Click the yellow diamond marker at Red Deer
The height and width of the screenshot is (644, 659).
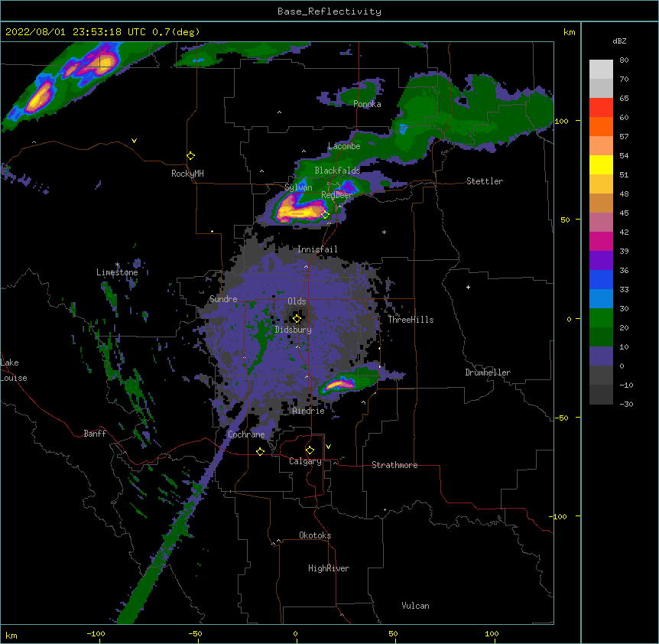click(326, 215)
